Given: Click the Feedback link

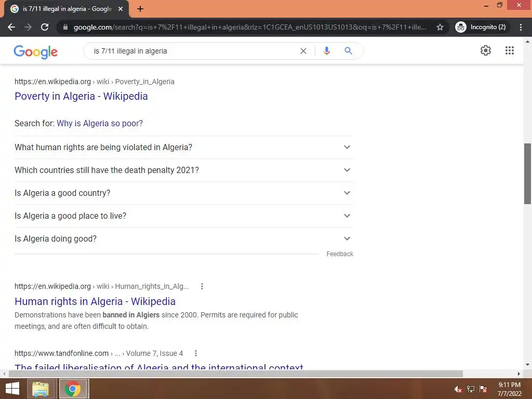Looking at the screenshot, I should coord(340,254).
